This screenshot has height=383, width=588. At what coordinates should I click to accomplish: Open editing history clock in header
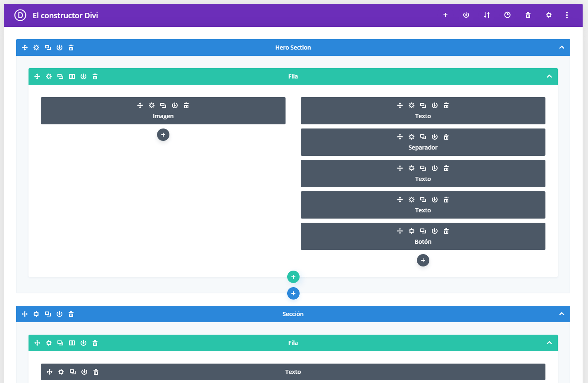(x=507, y=15)
